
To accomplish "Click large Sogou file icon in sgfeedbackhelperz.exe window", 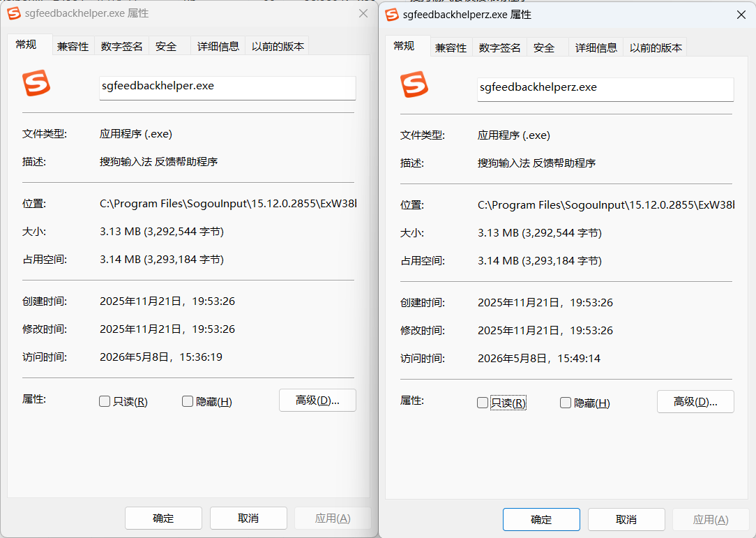I will (414, 84).
